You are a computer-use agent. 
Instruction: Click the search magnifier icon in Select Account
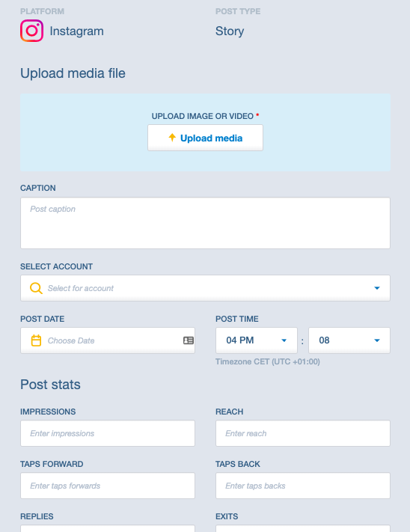(x=36, y=288)
